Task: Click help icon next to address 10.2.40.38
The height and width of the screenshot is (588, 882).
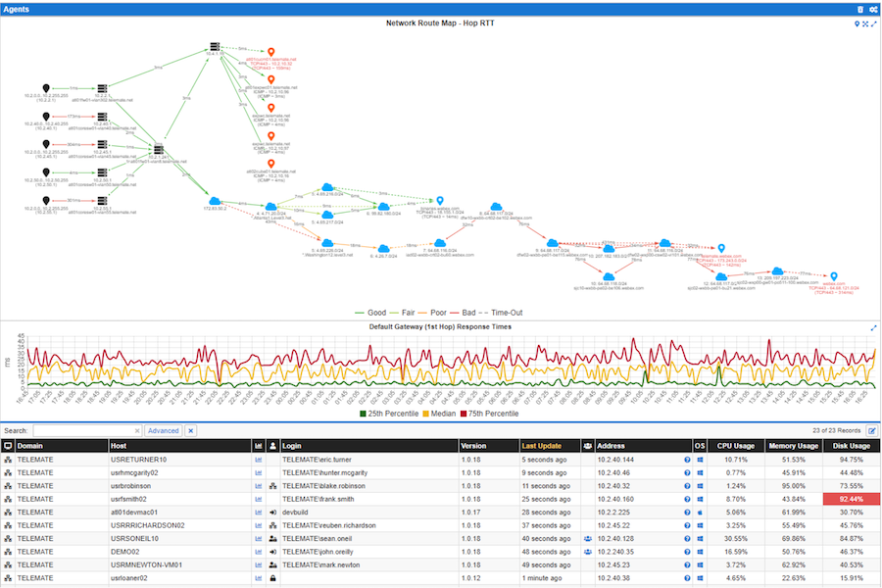Action: (x=687, y=578)
